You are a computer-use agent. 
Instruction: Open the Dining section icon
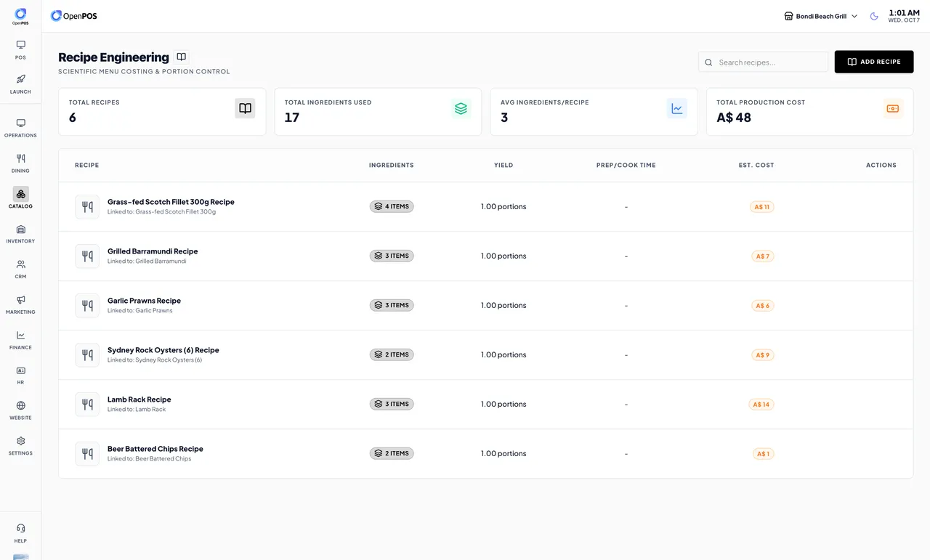point(20,158)
